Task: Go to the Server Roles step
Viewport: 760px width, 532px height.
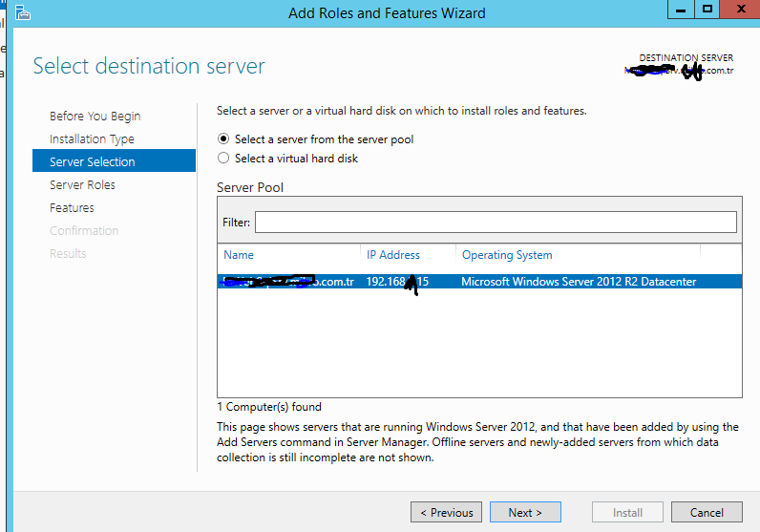Action: (x=82, y=184)
